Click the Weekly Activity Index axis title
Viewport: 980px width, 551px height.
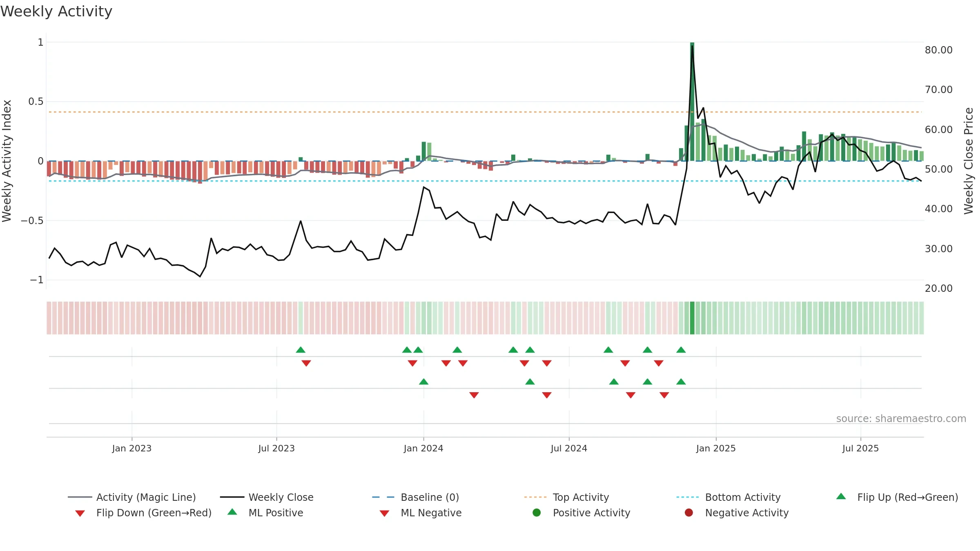coord(7,161)
